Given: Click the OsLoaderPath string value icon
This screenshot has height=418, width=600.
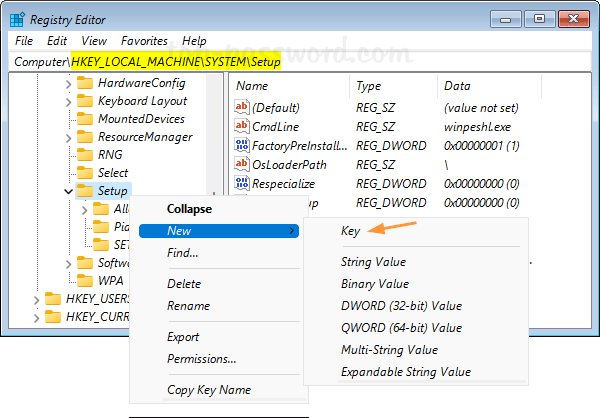Looking at the screenshot, I should (241, 164).
